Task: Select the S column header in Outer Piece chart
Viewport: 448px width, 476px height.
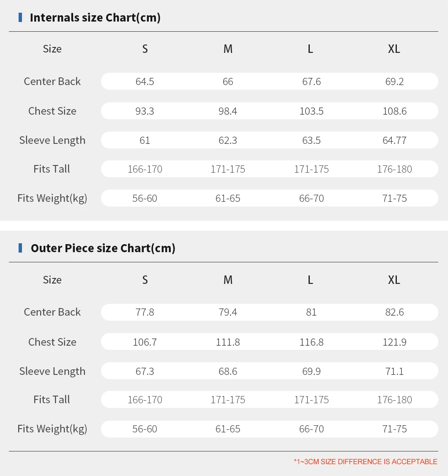Action: (x=145, y=280)
